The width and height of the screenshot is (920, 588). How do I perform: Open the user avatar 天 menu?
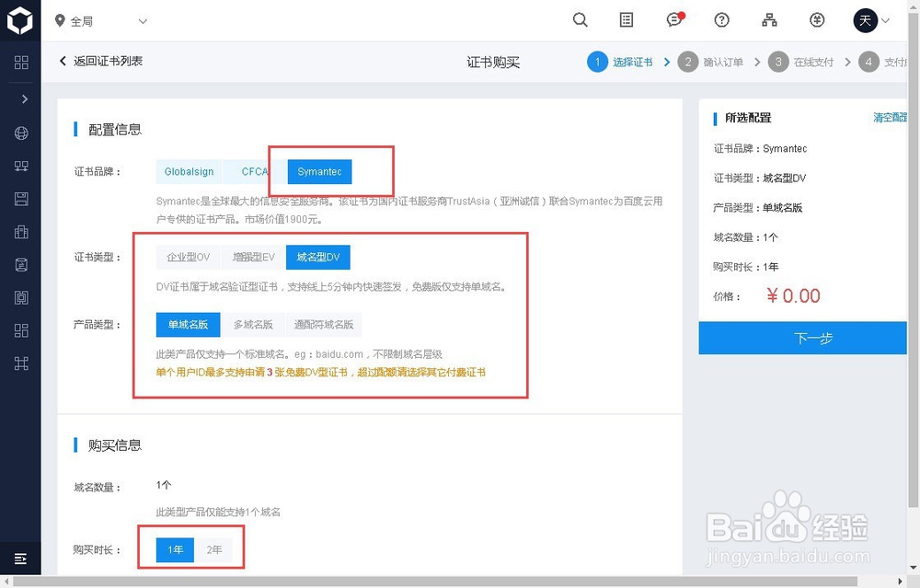[x=865, y=20]
